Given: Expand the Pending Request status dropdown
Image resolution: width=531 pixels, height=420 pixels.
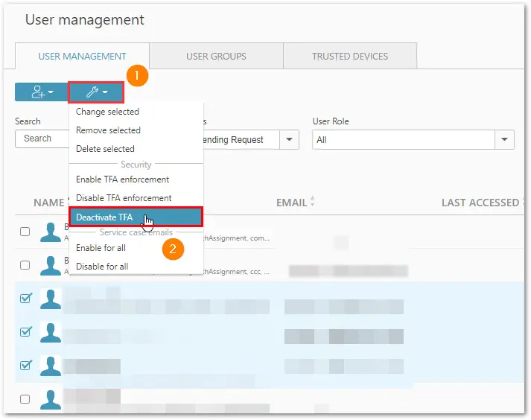Looking at the screenshot, I should [x=289, y=139].
